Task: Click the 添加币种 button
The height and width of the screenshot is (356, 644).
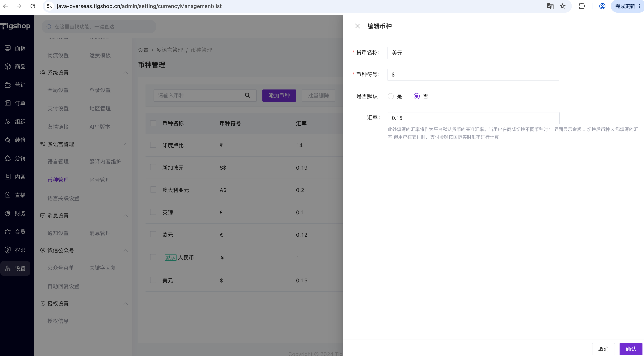Action: pos(279,95)
